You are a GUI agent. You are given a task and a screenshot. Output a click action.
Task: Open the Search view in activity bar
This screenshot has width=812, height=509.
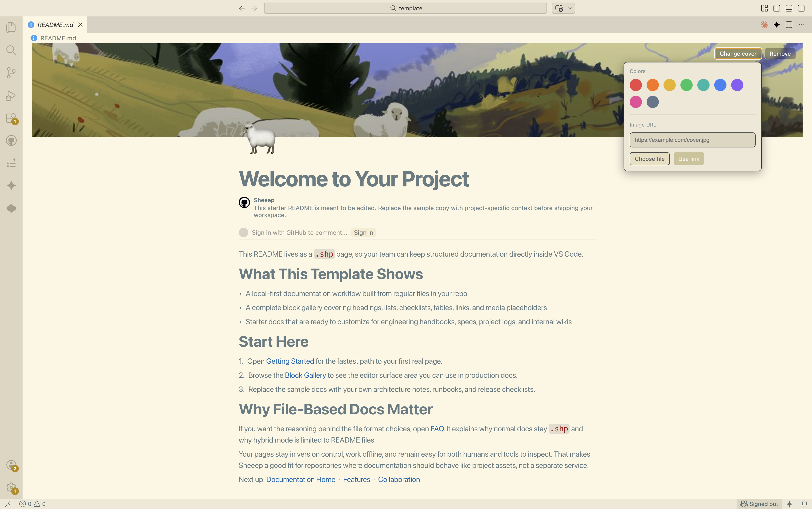coord(11,50)
